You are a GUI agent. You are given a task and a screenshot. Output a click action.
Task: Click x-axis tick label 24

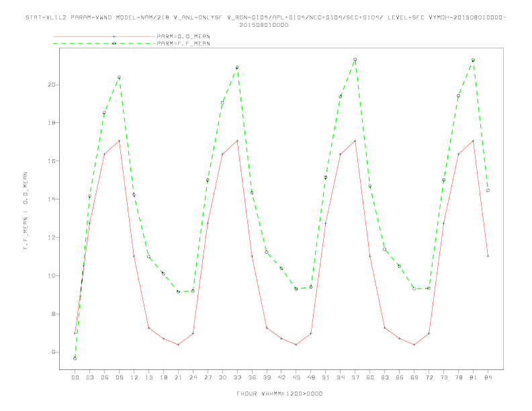tap(193, 377)
